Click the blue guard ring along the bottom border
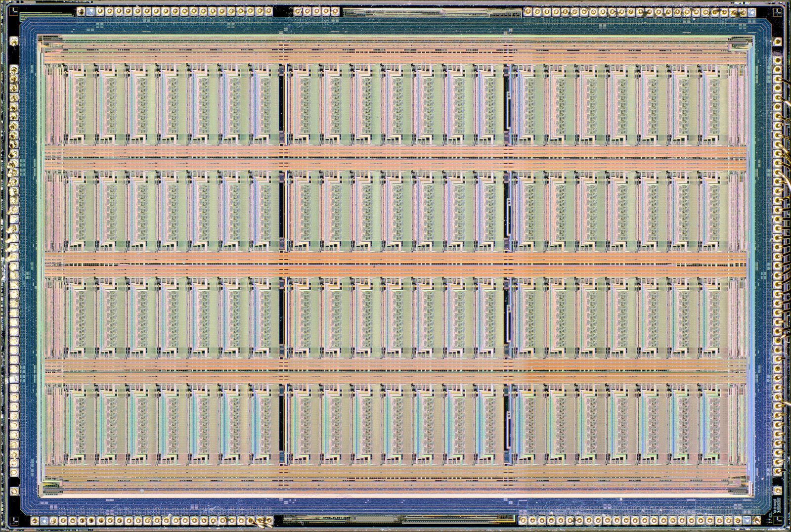This screenshot has width=791, height=532. (395, 504)
